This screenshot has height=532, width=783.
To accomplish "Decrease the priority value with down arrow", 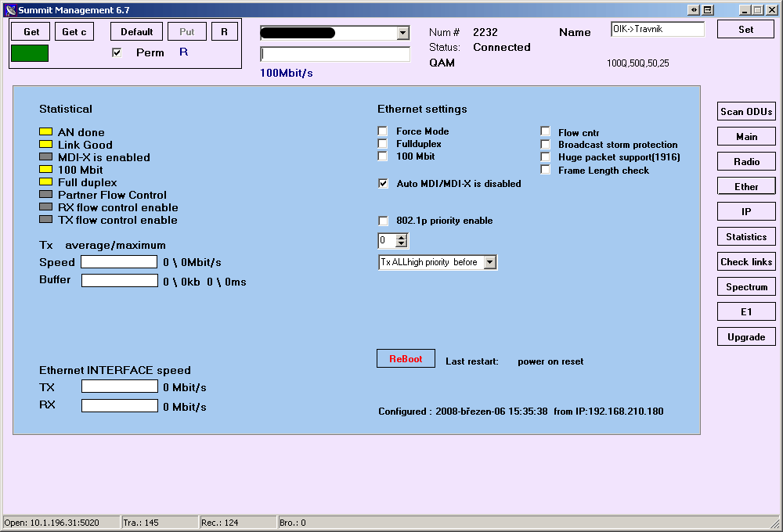I will pyautogui.click(x=402, y=244).
